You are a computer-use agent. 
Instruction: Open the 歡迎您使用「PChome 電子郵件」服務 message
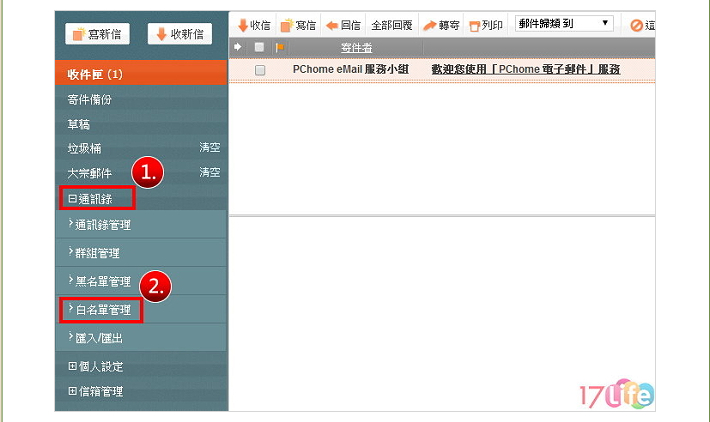click(525, 69)
